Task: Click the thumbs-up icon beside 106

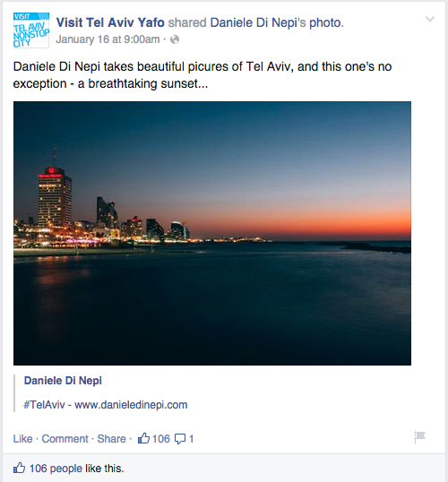Action: (143, 438)
